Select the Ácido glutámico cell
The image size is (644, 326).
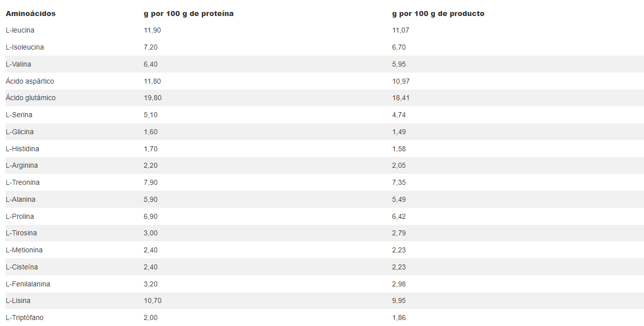coord(31,98)
